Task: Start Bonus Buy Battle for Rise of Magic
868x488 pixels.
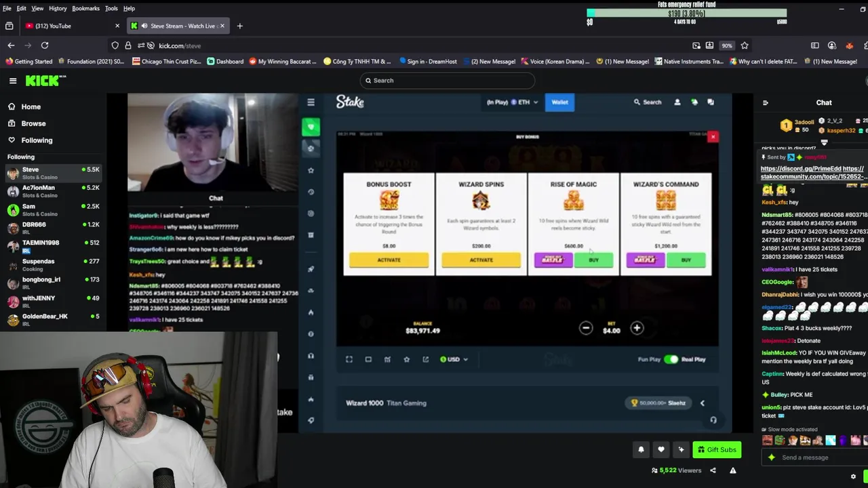Action: (553, 260)
